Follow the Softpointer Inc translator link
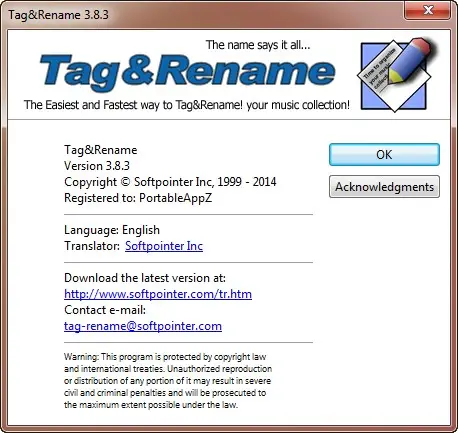This screenshot has width=458, height=433. [x=164, y=246]
